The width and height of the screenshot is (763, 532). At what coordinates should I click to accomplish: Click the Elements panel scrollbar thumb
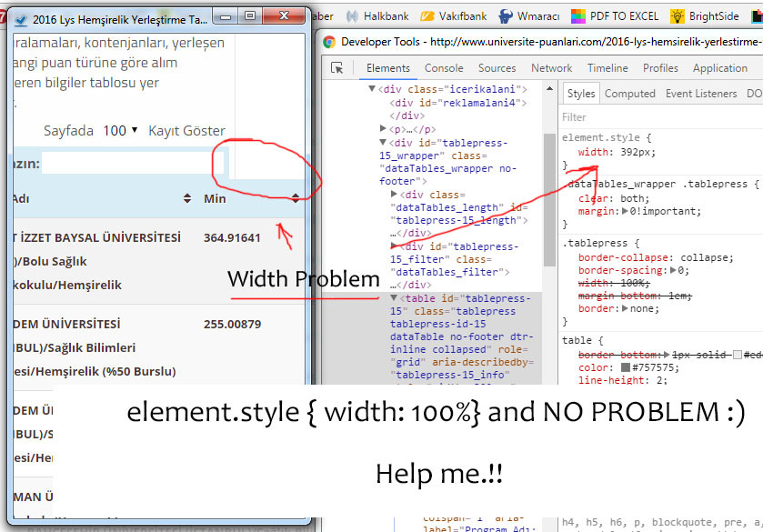click(x=550, y=199)
